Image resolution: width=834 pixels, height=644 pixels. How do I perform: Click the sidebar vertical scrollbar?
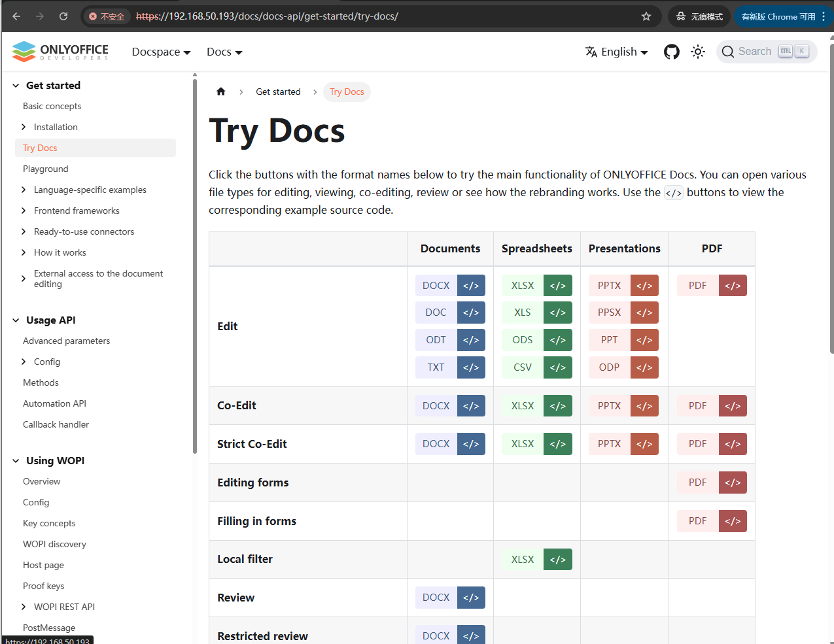[x=195, y=265]
